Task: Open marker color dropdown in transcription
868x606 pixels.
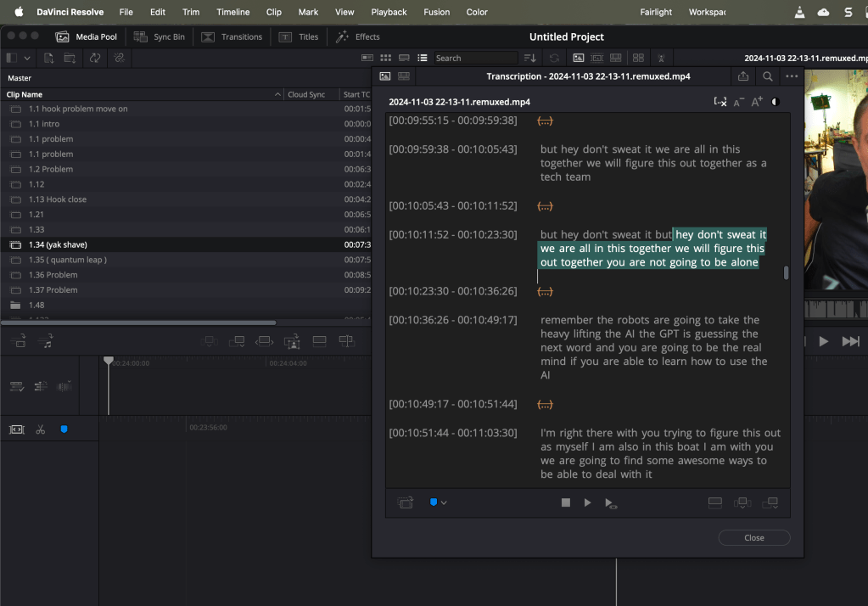Action: click(x=444, y=503)
